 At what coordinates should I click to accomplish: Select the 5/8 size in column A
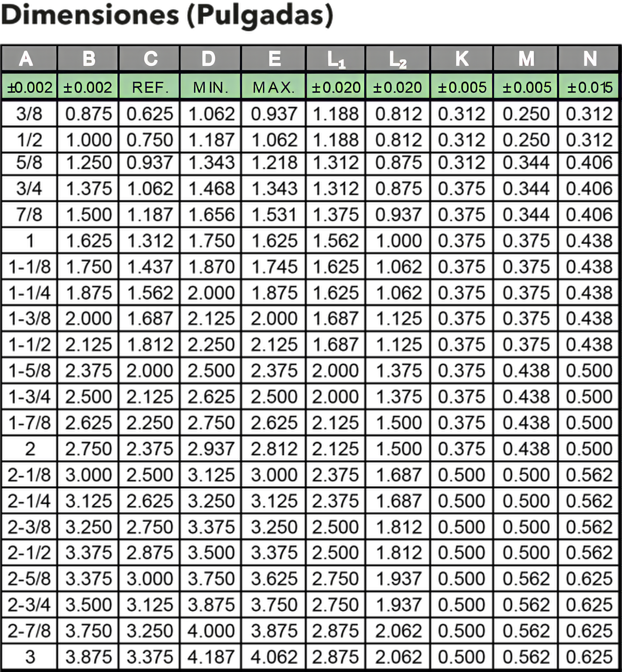click(x=29, y=163)
